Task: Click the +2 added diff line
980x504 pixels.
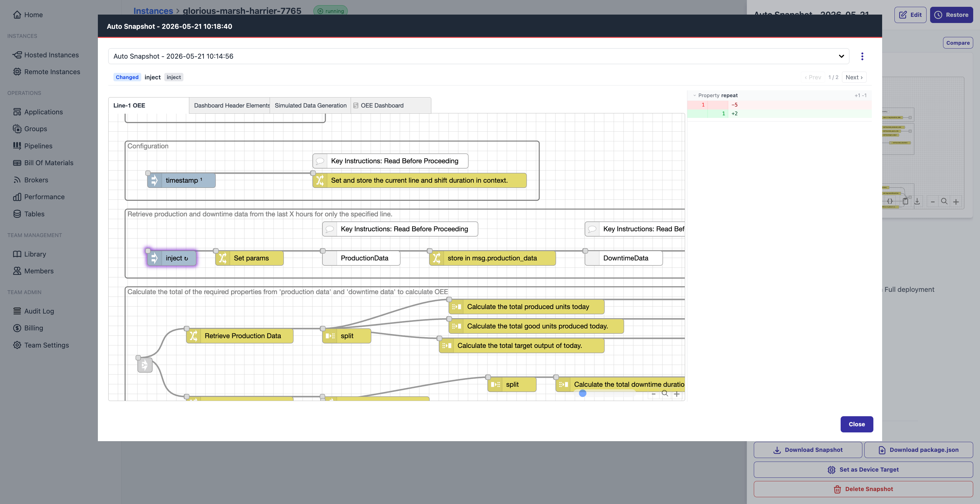Action: pyautogui.click(x=779, y=113)
